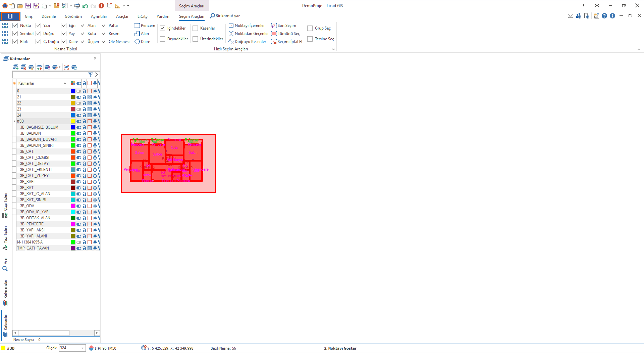Disable the İçindekiler checkbox
Screen dimensions: 644x353
[162, 28]
